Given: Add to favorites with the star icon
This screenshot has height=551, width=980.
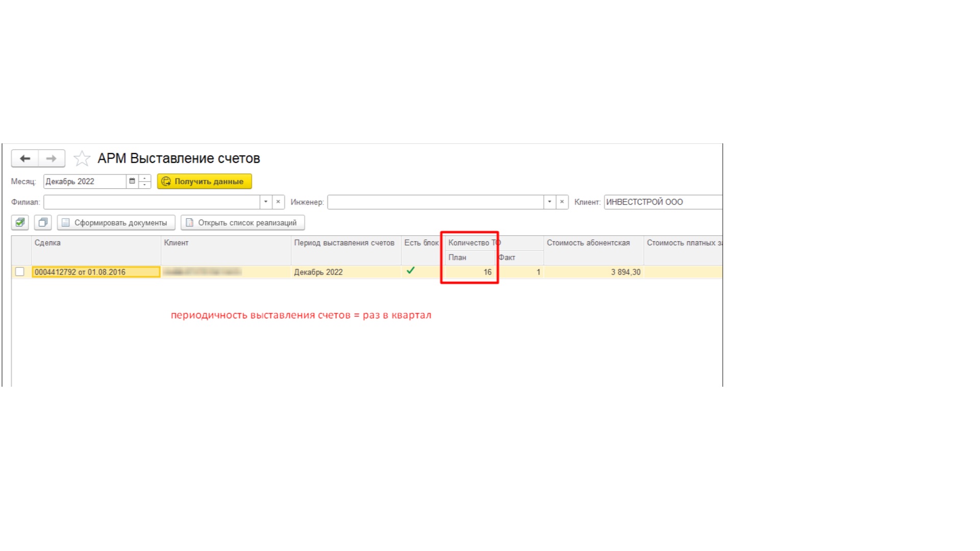Looking at the screenshot, I should (82, 159).
